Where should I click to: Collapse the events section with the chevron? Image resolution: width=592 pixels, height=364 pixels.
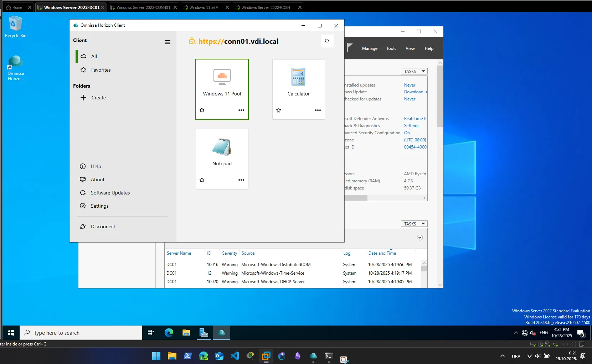(419, 238)
